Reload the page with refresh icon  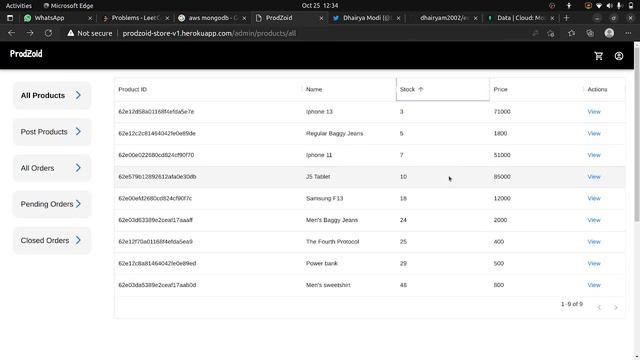[x=48, y=33]
